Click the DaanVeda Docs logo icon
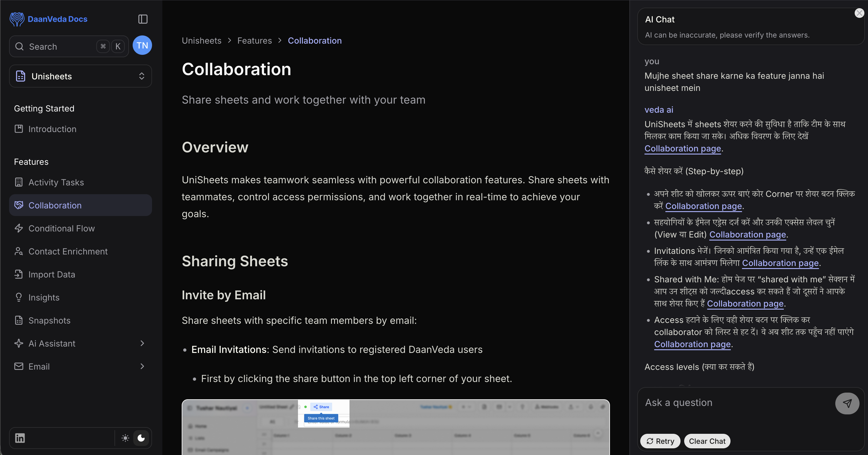This screenshot has width=868, height=455. (17, 19)
